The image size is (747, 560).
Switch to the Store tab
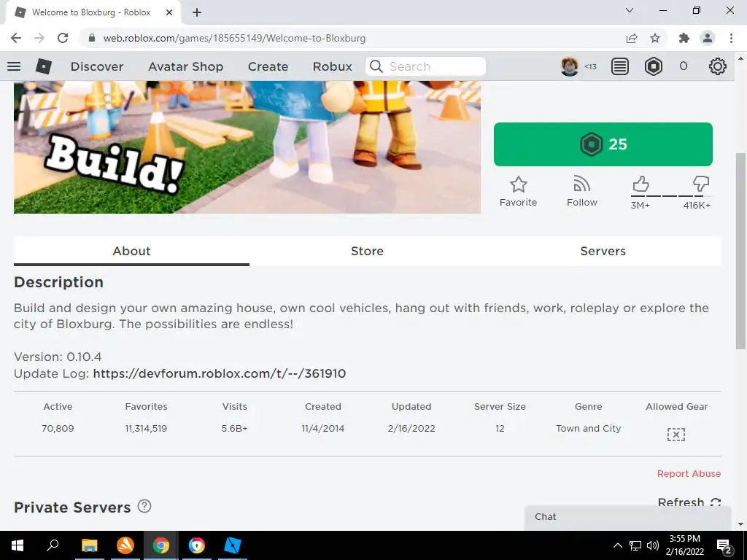367,251
